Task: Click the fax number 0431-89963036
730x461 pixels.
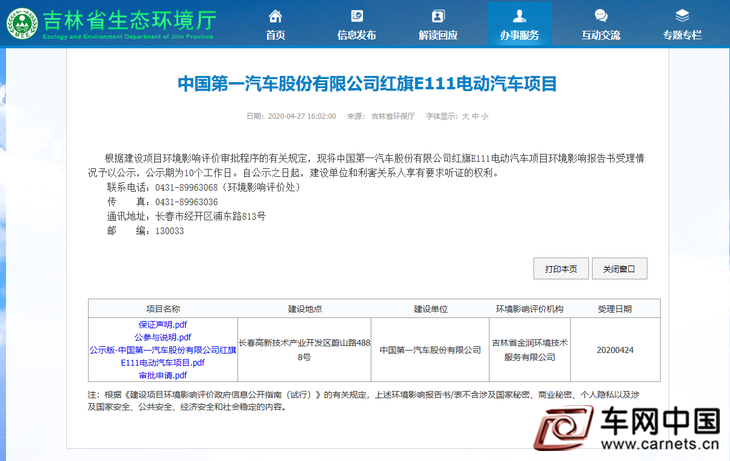Action: (x=186, y=202)
